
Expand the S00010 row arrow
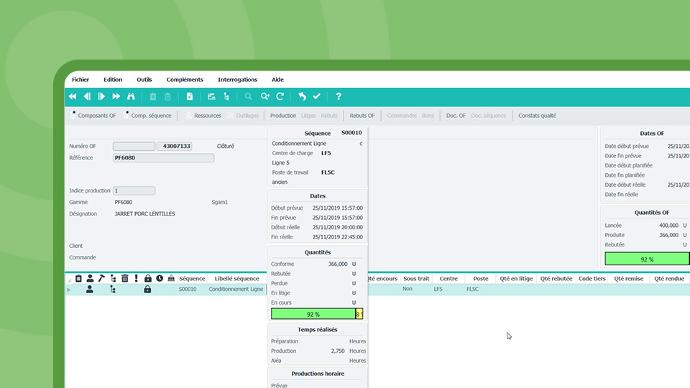69,289
